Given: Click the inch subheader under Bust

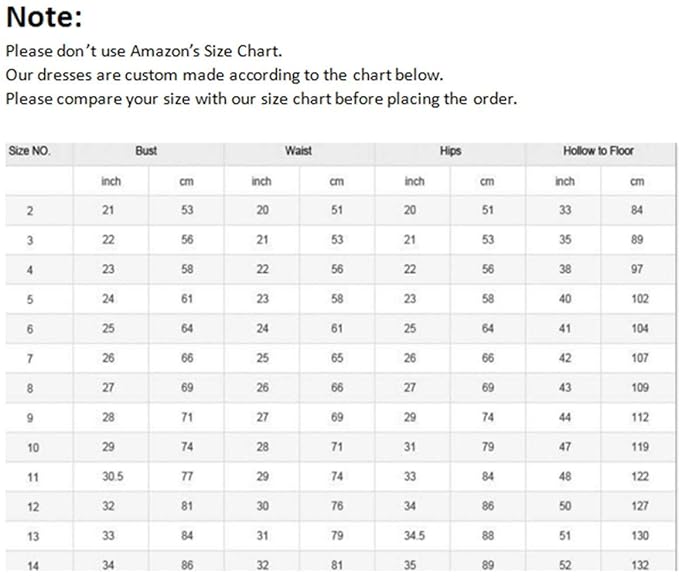Looking at the screenshot, I should tap(111, 181).
